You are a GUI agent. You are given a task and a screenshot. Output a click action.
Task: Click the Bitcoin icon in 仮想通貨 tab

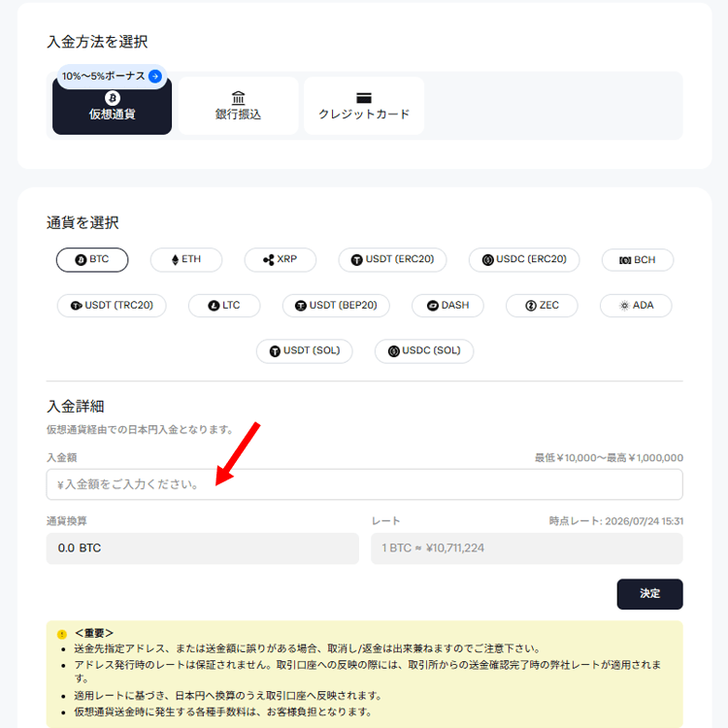113,98
